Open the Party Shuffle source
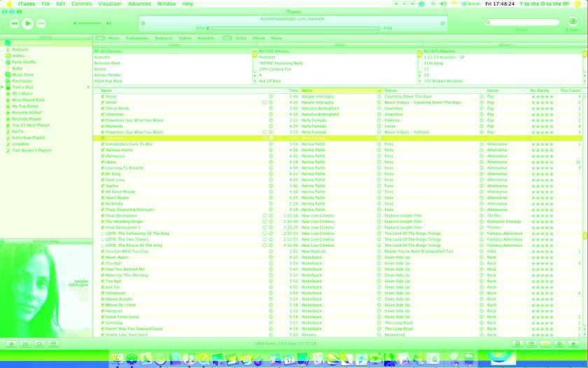588x368 pixels. tap(24, 62)
